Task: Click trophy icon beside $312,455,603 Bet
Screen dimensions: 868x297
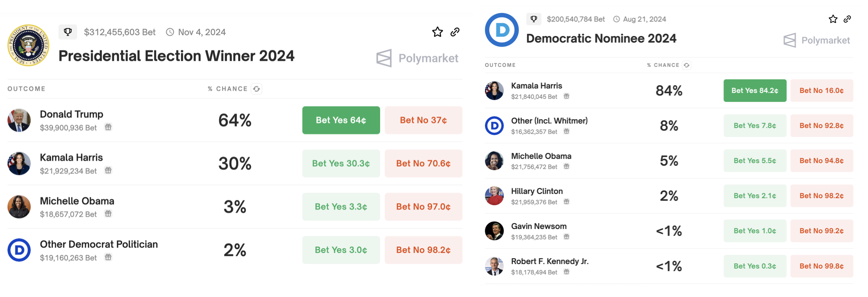Action: point(68,32)
